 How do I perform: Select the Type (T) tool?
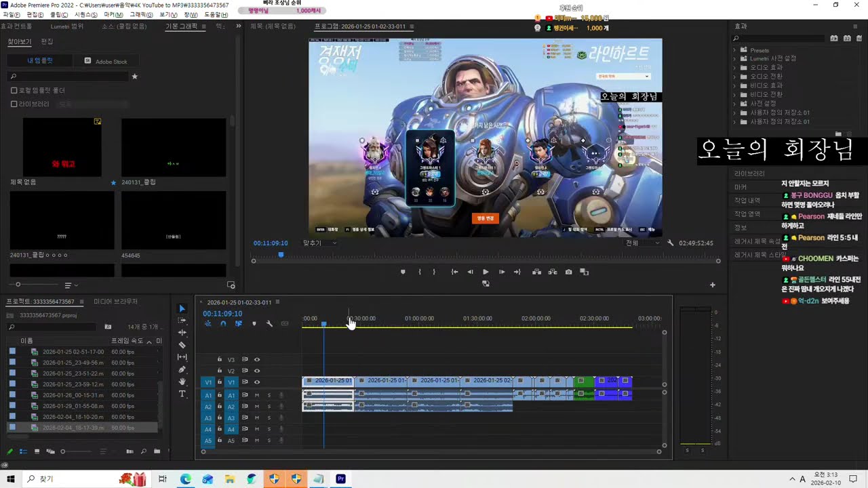click(x=182, y=394)
